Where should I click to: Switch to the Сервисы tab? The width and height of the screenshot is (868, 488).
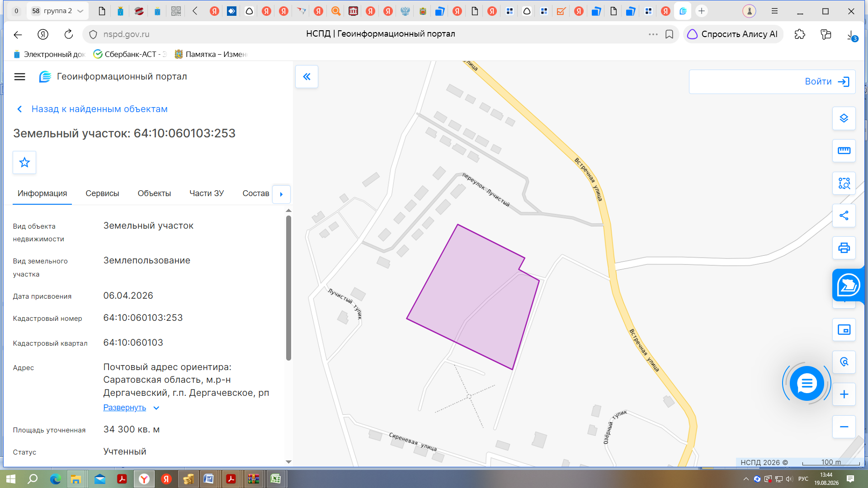(102, 193)
